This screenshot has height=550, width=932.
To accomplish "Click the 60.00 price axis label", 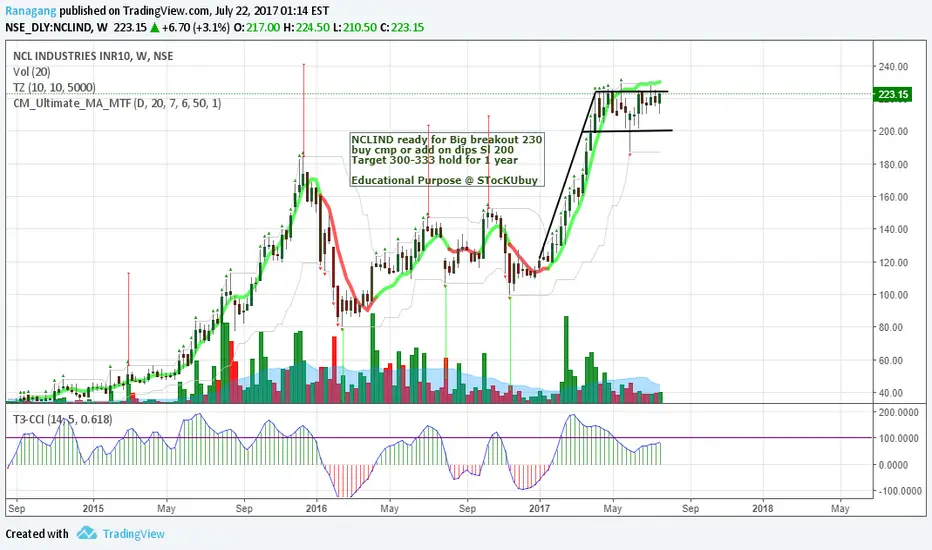I will point(891,360).
